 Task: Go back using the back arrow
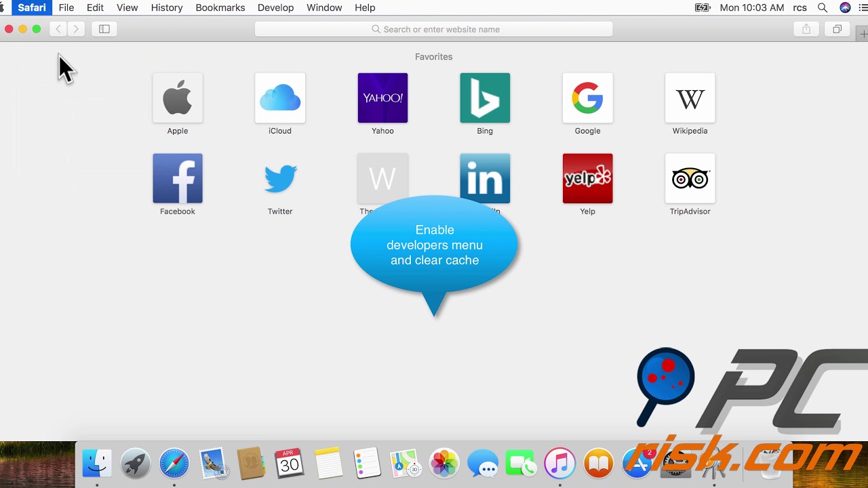(x=58, y=29)
